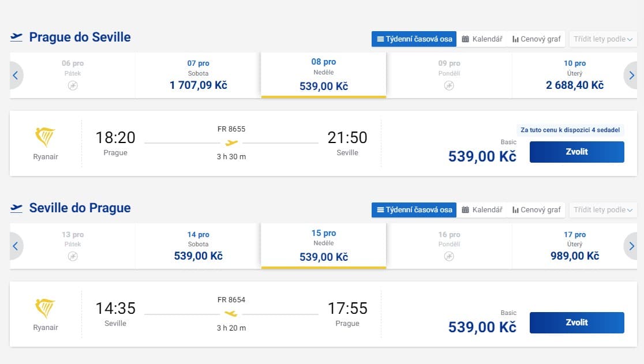Choose the 539,00 Kč Prague to Seville flight with Zvolit

pos(576,152)
